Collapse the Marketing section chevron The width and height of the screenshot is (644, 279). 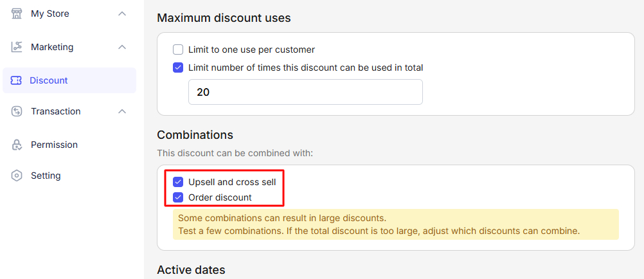click(122, 47)
